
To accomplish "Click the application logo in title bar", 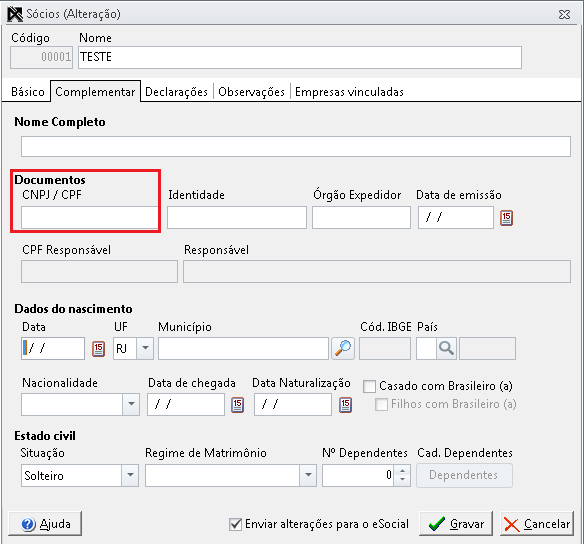I will point(15,15).
